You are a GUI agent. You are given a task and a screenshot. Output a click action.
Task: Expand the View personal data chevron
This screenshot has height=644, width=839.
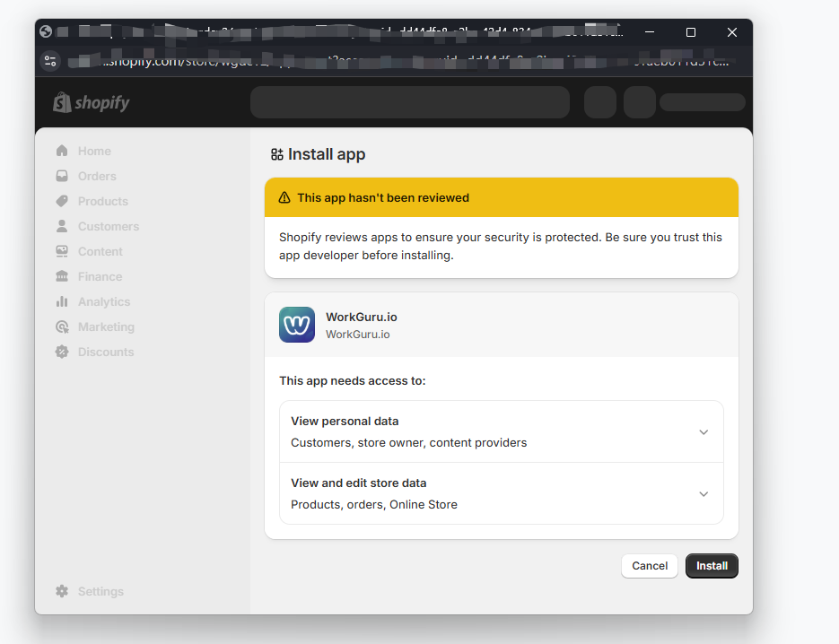tap(704, 432)
